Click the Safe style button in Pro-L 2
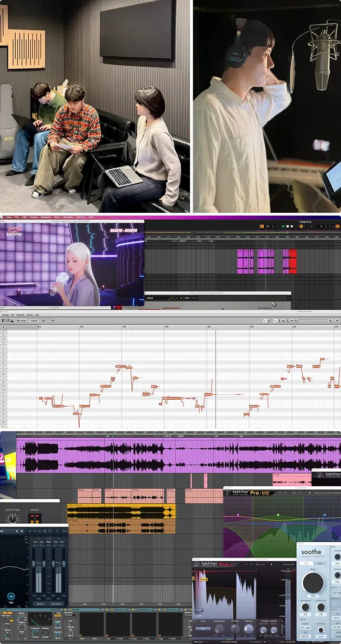The height and width of the screenshot is (644, 341). [203, 629]
